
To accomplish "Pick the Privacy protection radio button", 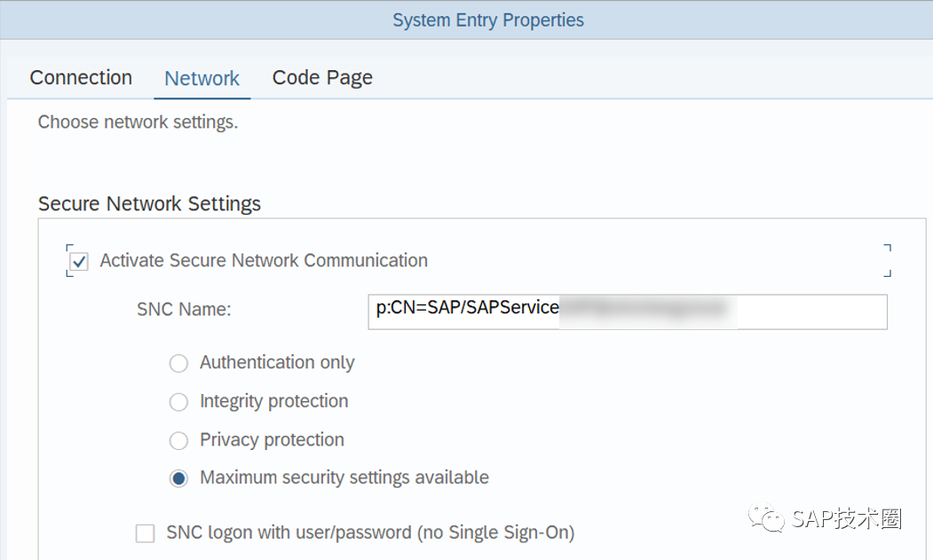I will 178,440.
